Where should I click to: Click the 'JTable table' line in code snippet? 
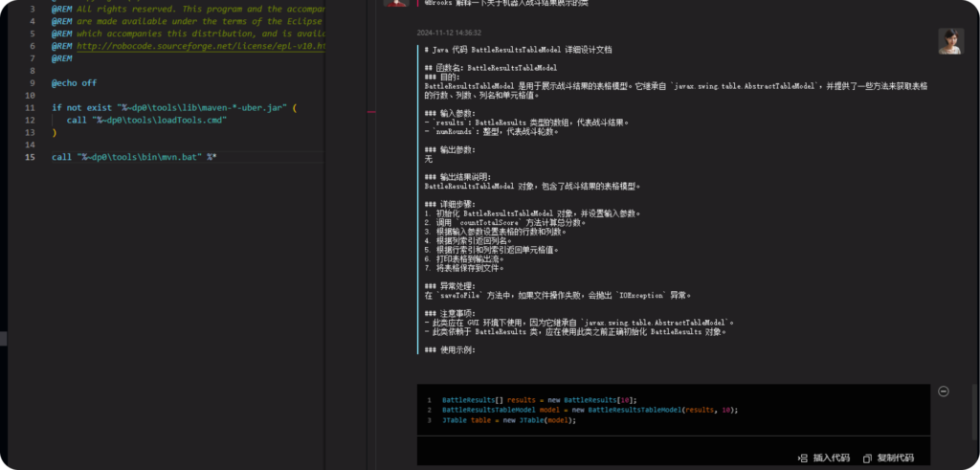(509, 420)
